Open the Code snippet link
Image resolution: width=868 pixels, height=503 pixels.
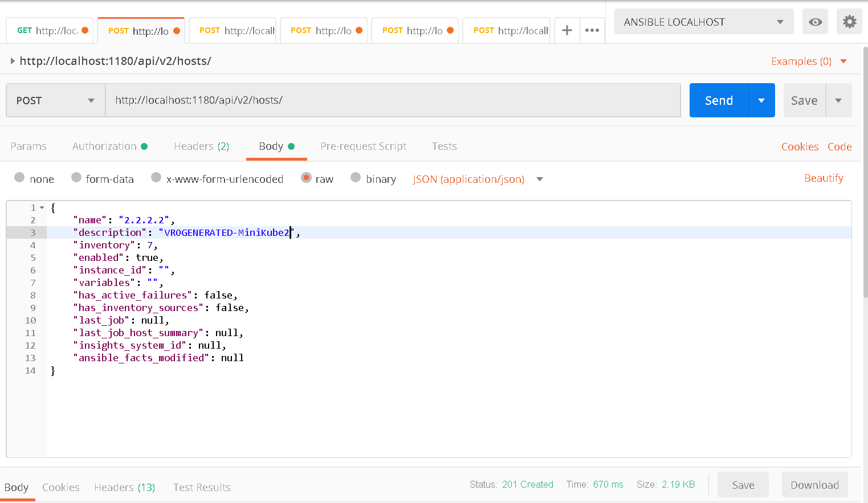(840, 146)
